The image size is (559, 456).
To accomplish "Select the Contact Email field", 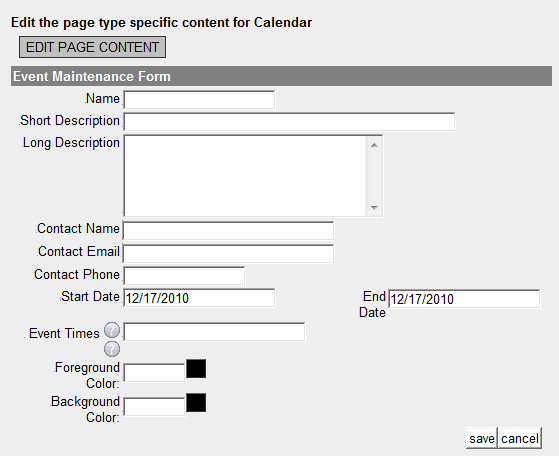I will (x=229, y=253).
